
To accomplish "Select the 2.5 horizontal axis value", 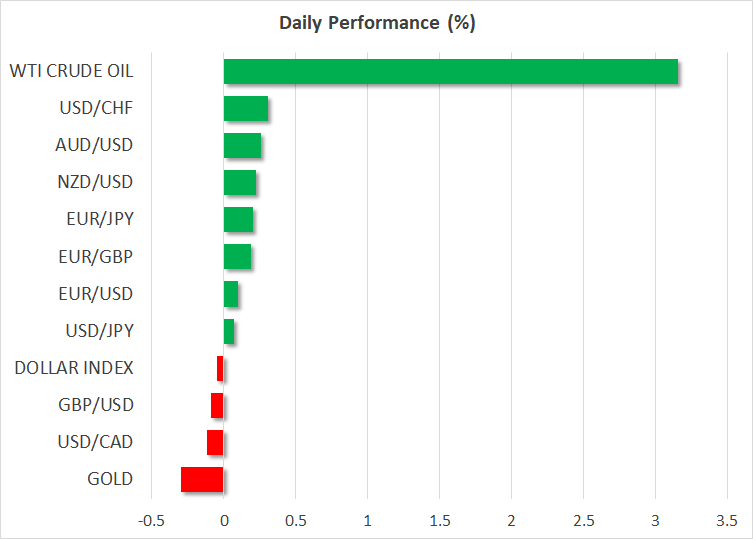I will coord(583,521).
